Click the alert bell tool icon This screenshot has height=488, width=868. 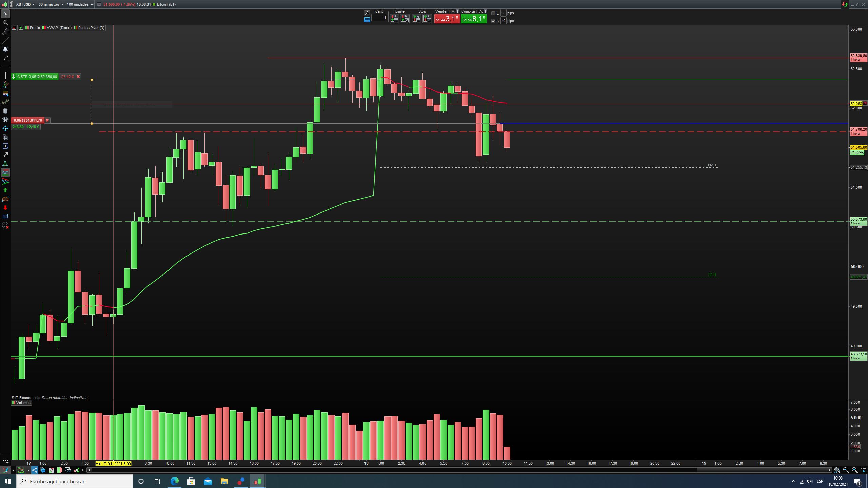[x=5, y=49]
